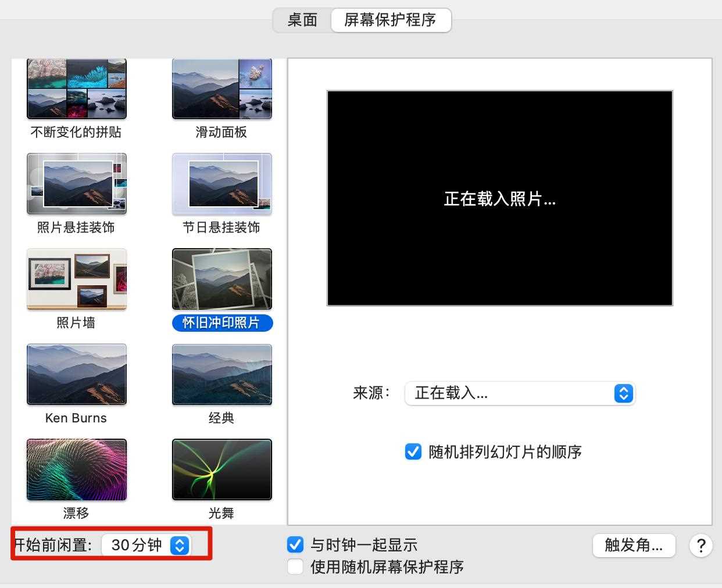722x588 pixels.
Task: Select the 不断变化的拼贴 screen saver
Action: pyautogui.click(x=76, y=88)
